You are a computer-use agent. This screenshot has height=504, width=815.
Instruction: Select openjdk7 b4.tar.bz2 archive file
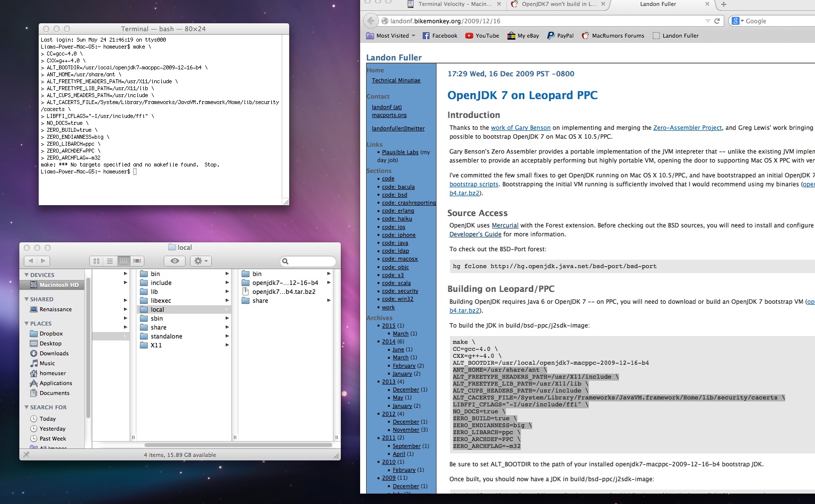click(286, 292)
